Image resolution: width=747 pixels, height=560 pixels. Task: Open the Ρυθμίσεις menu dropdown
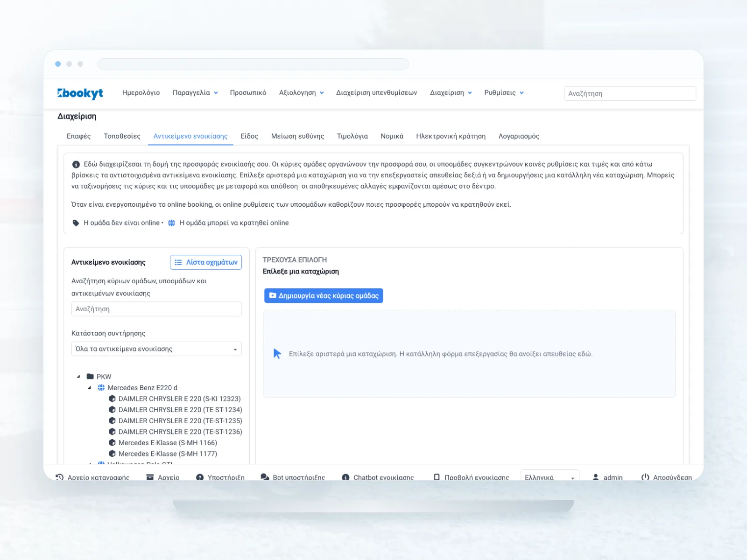pyautogui.click(x=504, y=93)
